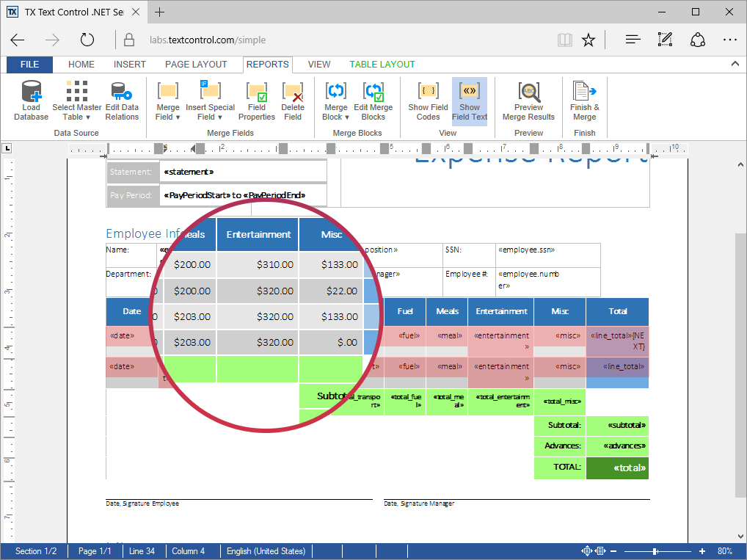The height and width of the screenshot is (560, 747).
Task: Click the Finish & Merge icon
Action: [584, 92]
